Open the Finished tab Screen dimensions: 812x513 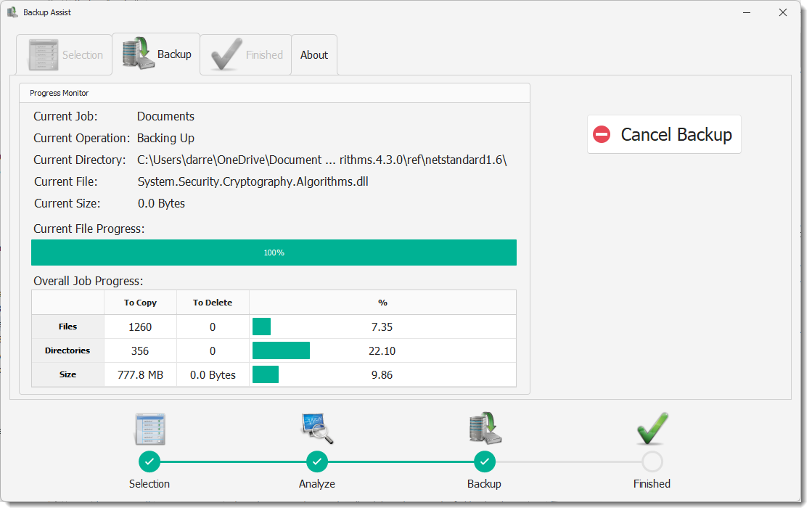click(x=246, y=55)
